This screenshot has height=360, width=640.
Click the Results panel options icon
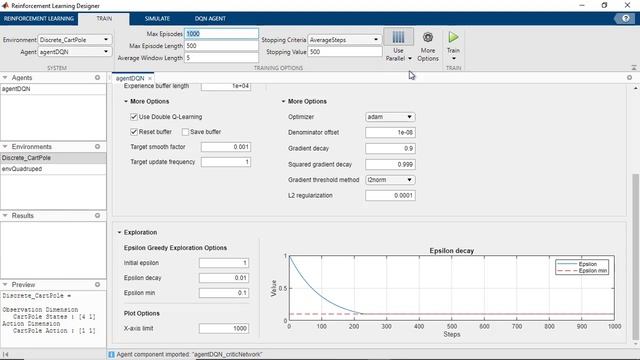98,216
